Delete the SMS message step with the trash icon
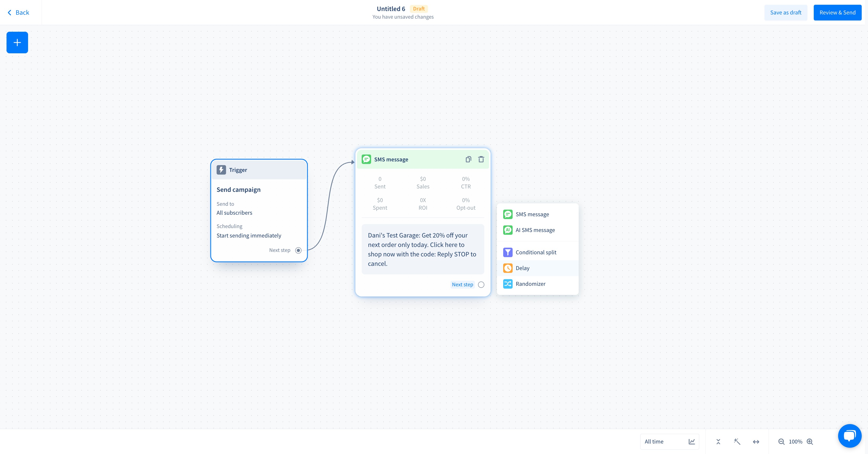Image resolution: width=868 pixels, height=454 pixels. click(x=481, y=159)
